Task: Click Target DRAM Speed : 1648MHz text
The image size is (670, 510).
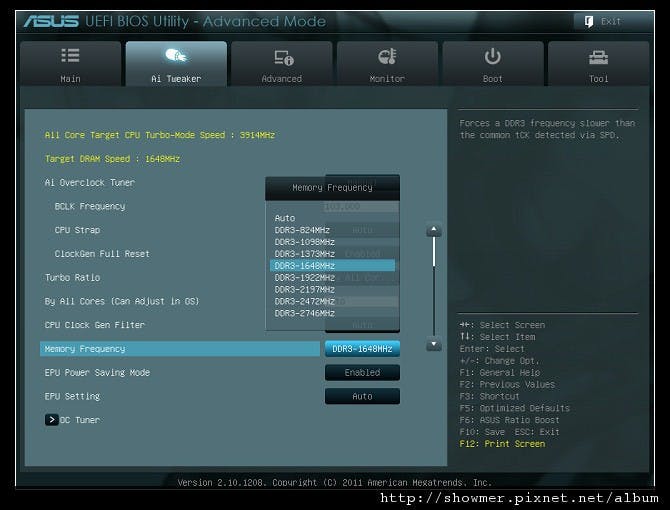Action: tap(112, 159)
